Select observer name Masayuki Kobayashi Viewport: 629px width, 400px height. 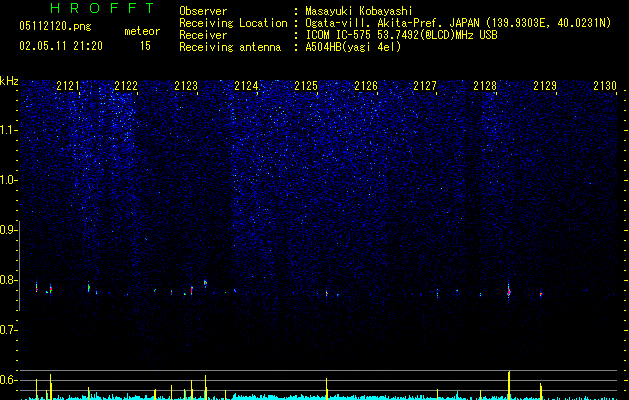(x=359, y=11)
